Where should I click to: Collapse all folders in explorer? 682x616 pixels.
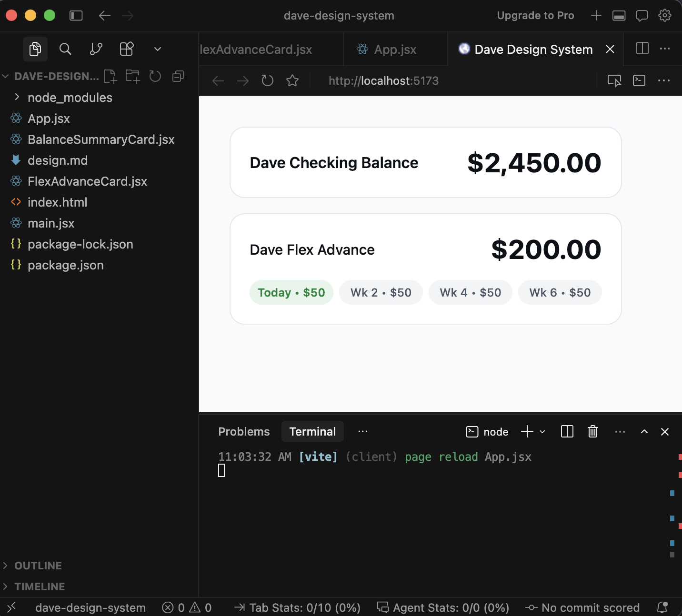click(x=178, y=76)
